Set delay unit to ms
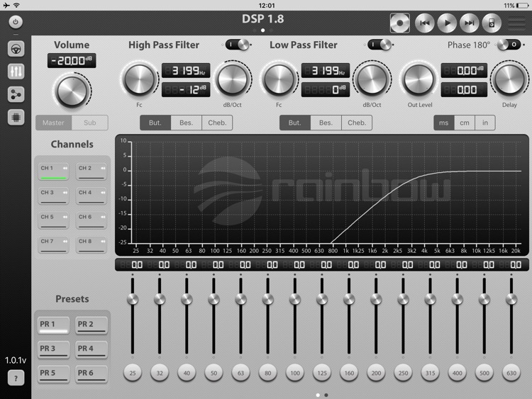Image resolution: width=532 pixels, height=399 pixels. point(444,123)
